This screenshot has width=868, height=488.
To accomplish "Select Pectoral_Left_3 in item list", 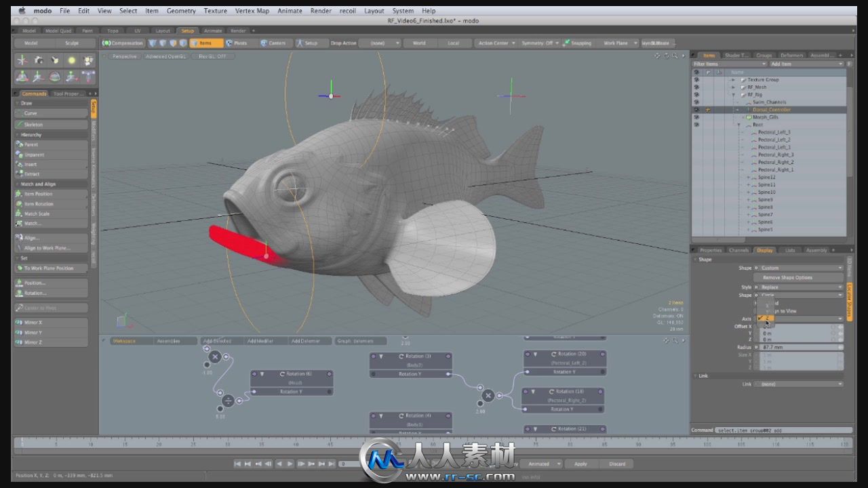I will (x=774, y=132).
